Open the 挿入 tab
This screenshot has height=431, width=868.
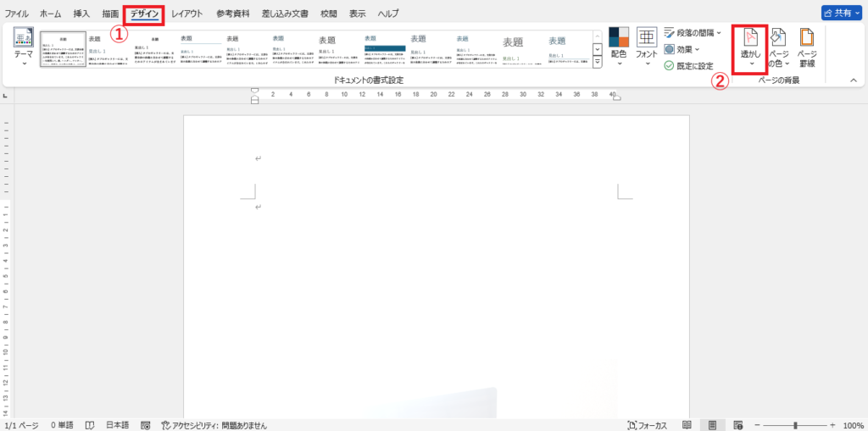[81, 14]
